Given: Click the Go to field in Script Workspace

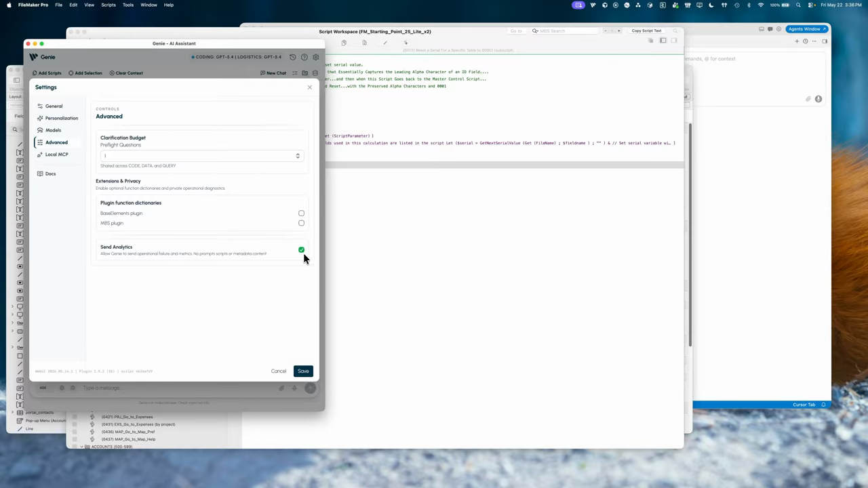Looking at the screenshot, I should 517,30.
